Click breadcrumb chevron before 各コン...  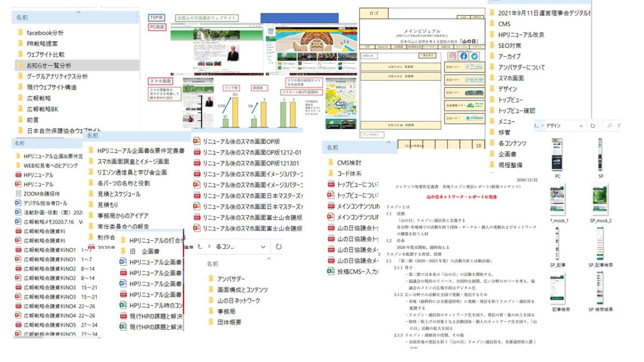coord(208,247)
